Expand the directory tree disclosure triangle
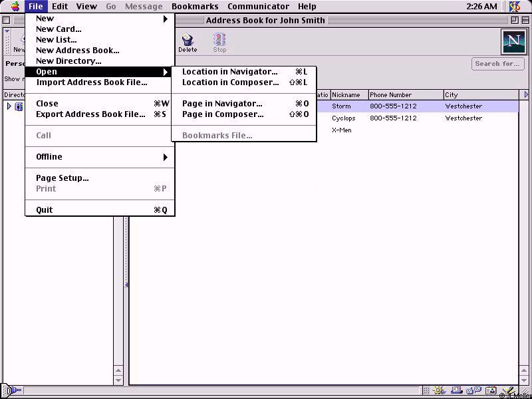Viewport: 532px width, 399px height. pos(9,106)
